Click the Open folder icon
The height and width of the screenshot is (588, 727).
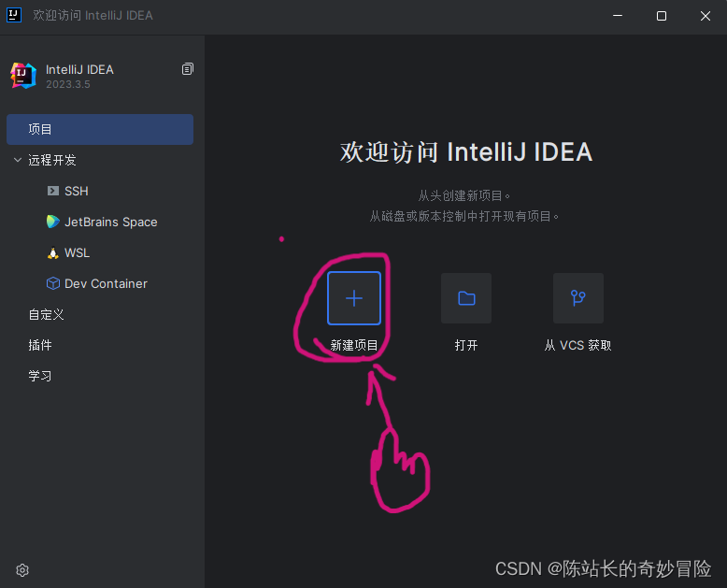(466, 298)
